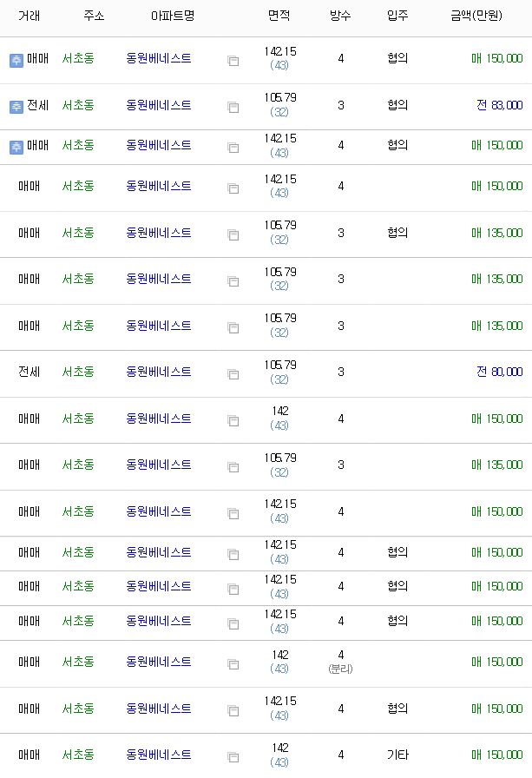
Task: Click the window icon in the 135,000 협의 row
Action: pos(233,235)
